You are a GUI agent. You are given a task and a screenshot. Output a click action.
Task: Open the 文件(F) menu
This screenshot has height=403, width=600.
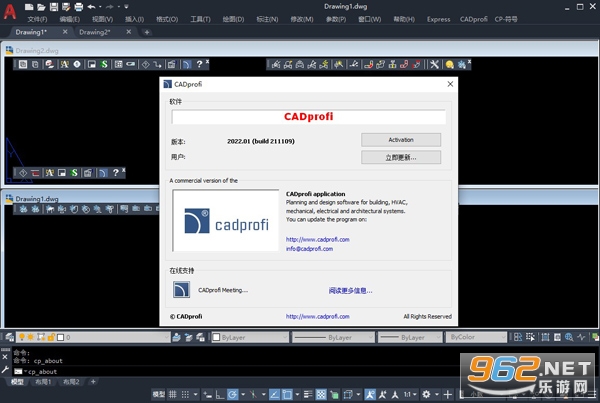pos(38,19)
